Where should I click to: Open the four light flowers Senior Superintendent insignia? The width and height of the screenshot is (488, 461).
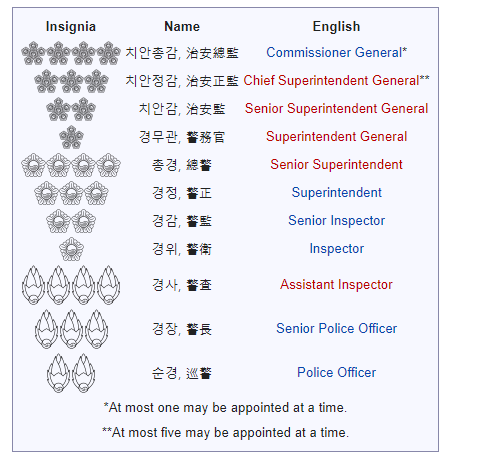coord(71,165)
